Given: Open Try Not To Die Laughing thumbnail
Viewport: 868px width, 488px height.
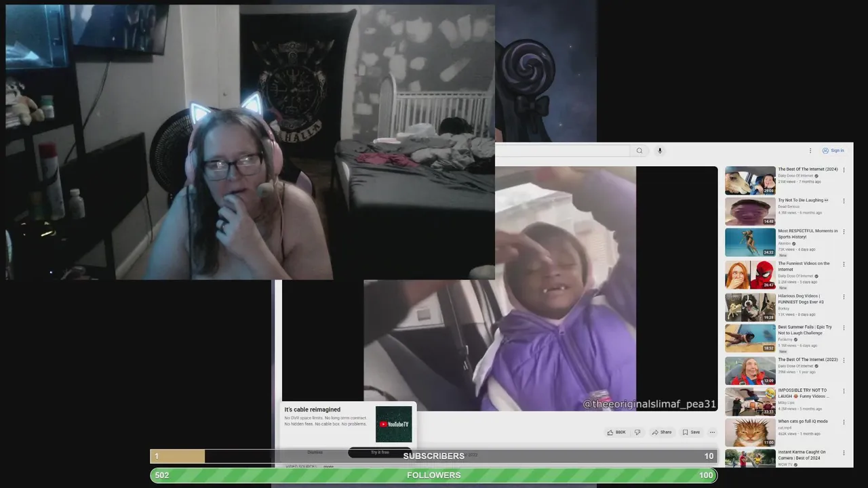Looking at the screenshot, I should click(750, 211).
